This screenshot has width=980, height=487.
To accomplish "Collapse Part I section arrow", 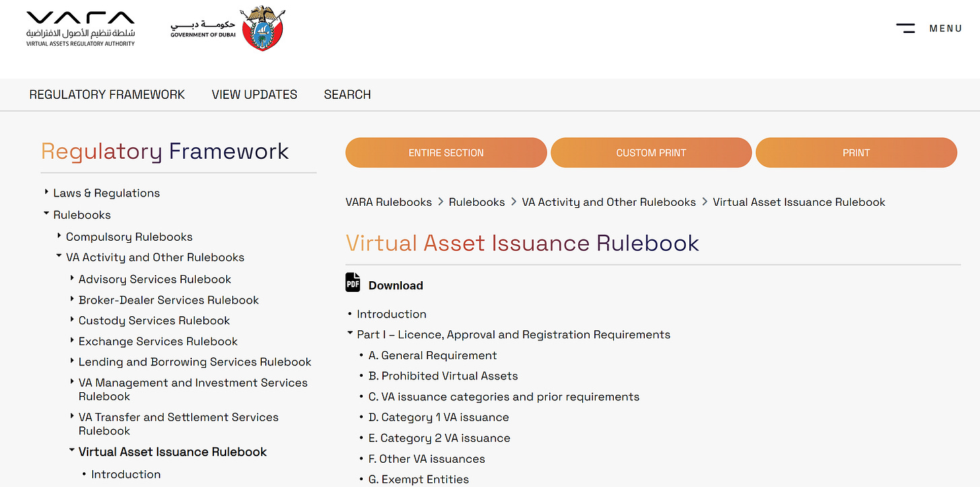I will 350,334.
